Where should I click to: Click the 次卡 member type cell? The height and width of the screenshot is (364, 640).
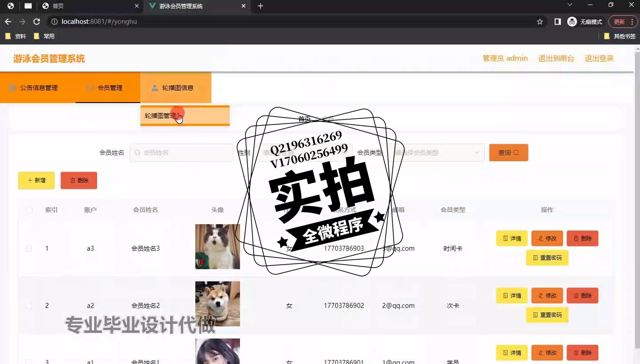[x=453, y=306]
